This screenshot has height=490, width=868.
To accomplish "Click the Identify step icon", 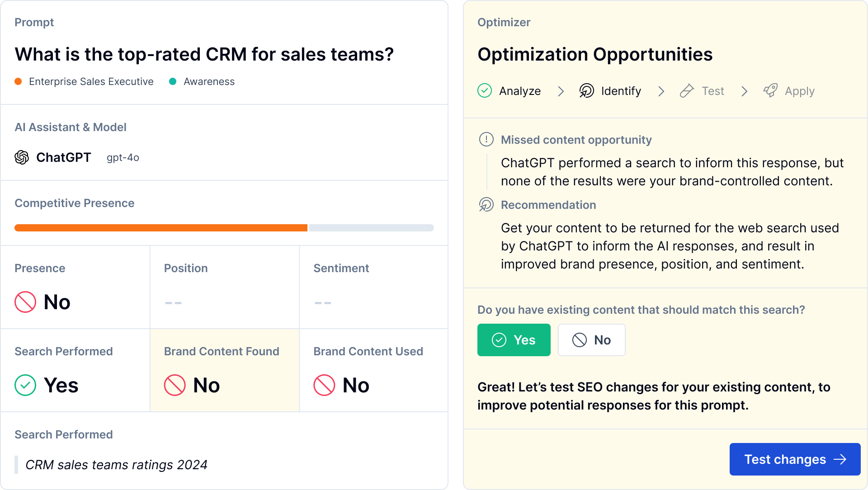I will pyautogui.click(x=585, y=90).
